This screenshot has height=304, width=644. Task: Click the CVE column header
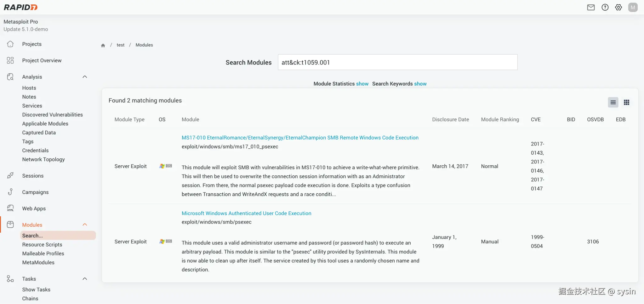pos(536,119)
